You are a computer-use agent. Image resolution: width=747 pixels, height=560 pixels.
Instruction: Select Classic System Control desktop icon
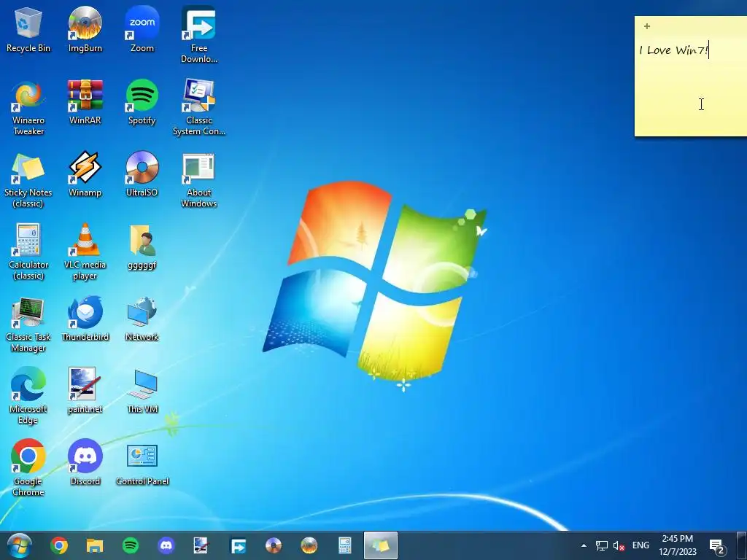point(198,108)
